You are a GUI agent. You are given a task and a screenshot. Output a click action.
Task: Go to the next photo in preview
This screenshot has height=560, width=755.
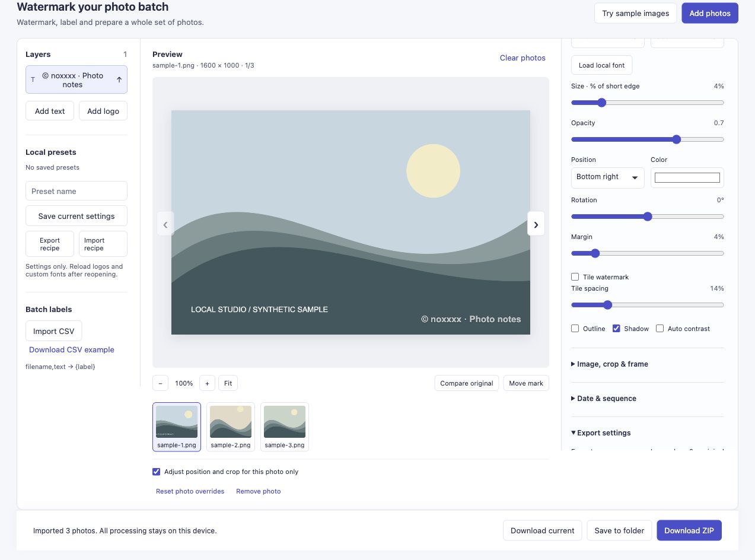click(x=536, y=224)
